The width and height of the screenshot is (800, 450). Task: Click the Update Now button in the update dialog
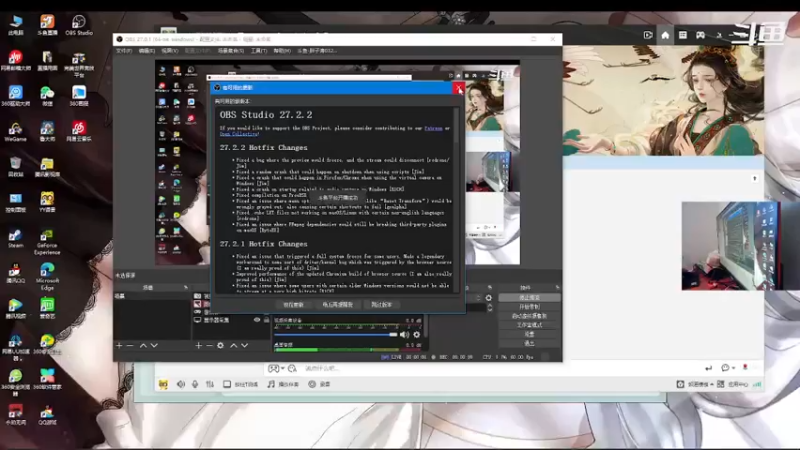pos(293,305)
